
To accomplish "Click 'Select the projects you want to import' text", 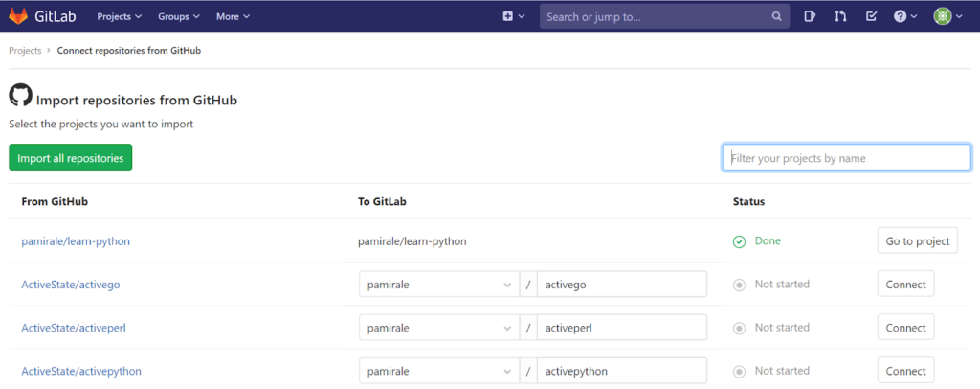I will [101, 124].
